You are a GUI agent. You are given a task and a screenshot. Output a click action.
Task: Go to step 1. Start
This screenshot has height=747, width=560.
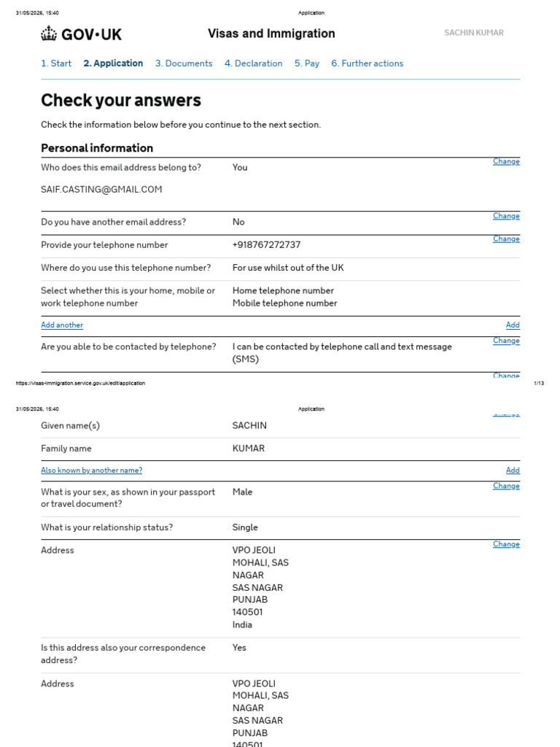56,63
